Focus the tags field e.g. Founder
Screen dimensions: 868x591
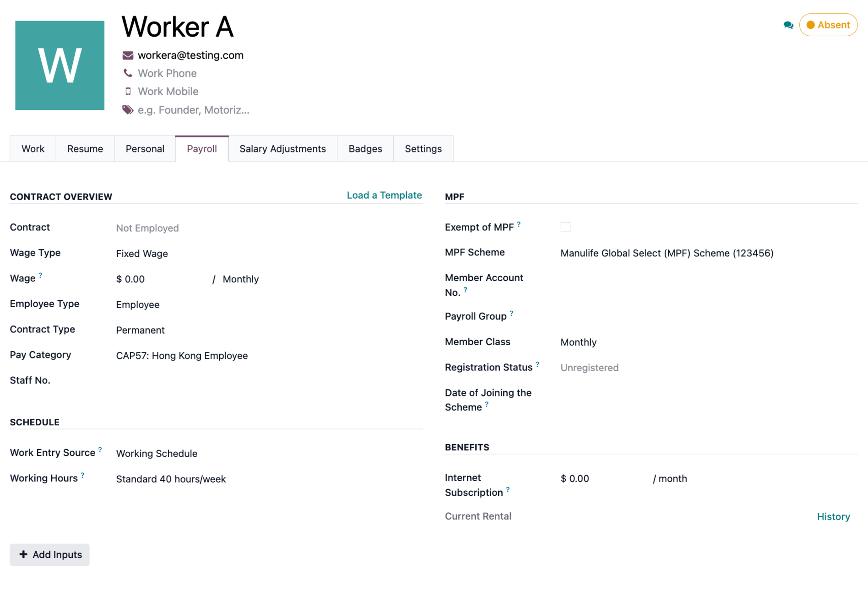click(193, 110)
